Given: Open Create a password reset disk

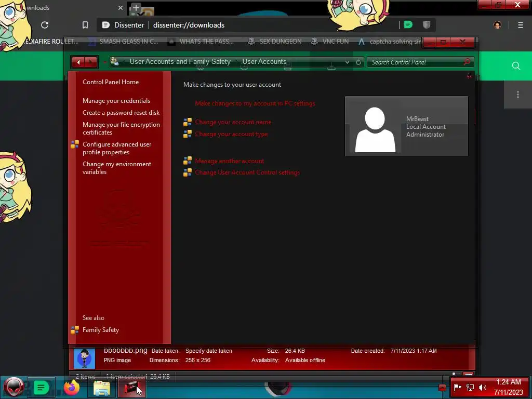Looking at the screenshot, I should (x=121, y=113).
